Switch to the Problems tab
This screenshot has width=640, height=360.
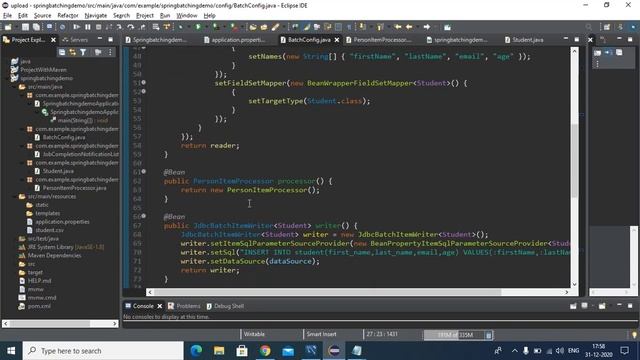coord(184,306)
